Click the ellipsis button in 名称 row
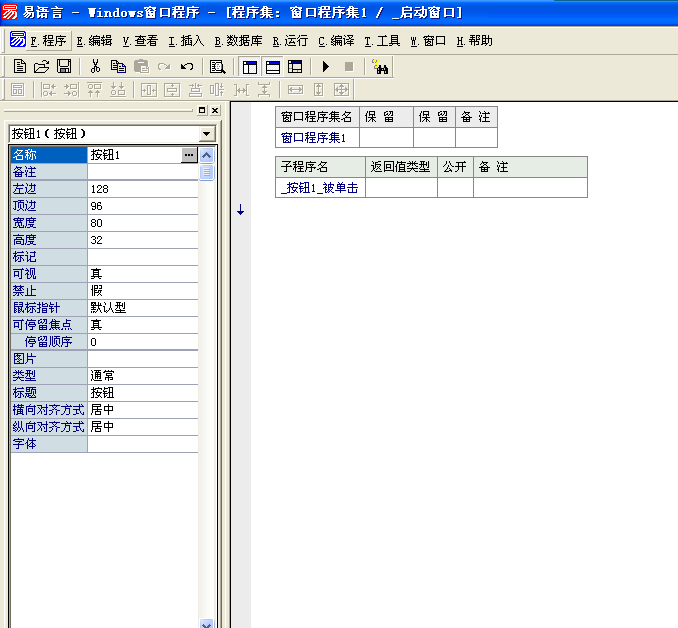Image resolution: width=678 pixels, height=628 pixels. [x=189, y=155]
